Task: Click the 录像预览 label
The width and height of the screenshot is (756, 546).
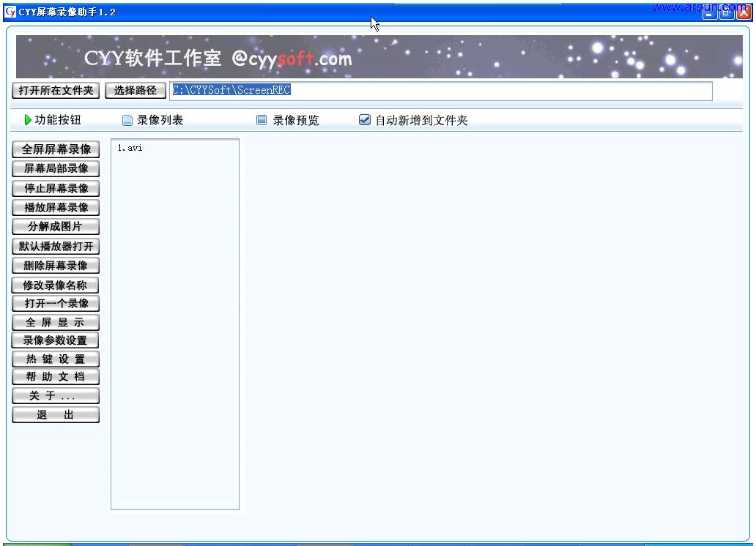Action: pos(296,120)
